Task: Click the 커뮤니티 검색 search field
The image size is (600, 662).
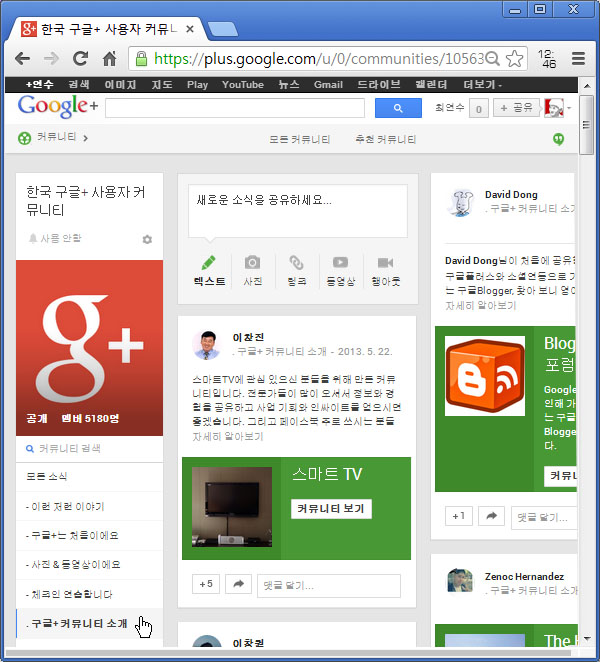Action: (x=90, y=449)
